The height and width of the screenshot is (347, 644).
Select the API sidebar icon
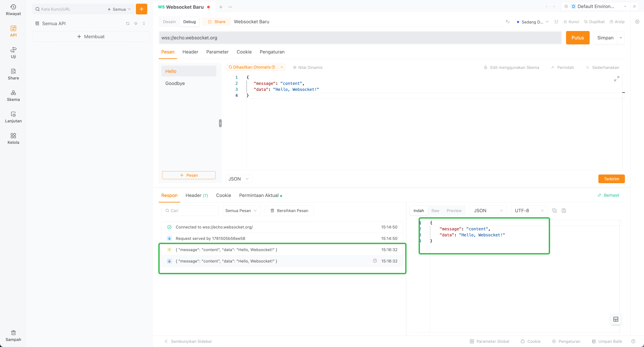click(13, 32)
